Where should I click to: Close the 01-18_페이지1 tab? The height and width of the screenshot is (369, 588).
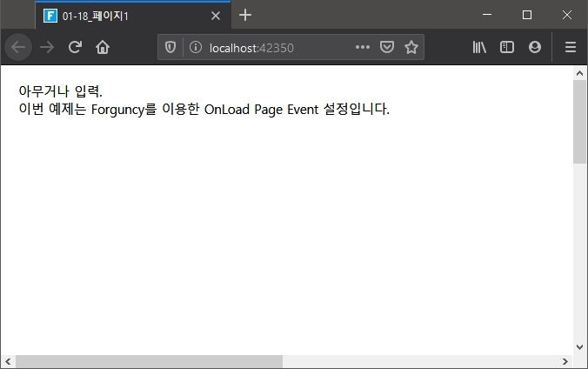(x=216, y=16)
